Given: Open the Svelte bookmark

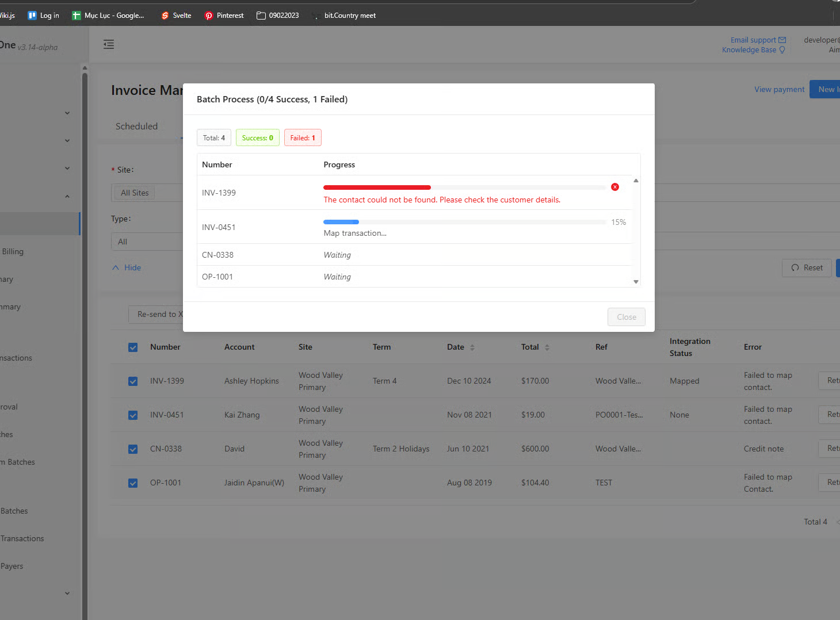Looking at the screenshot, I should pyautogui.click(x=175, y=16).
